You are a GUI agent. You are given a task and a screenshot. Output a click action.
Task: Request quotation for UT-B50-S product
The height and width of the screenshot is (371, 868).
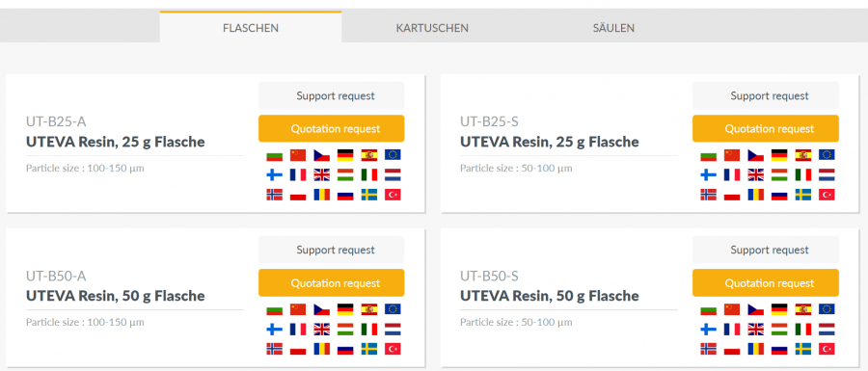tap(766, 283)
